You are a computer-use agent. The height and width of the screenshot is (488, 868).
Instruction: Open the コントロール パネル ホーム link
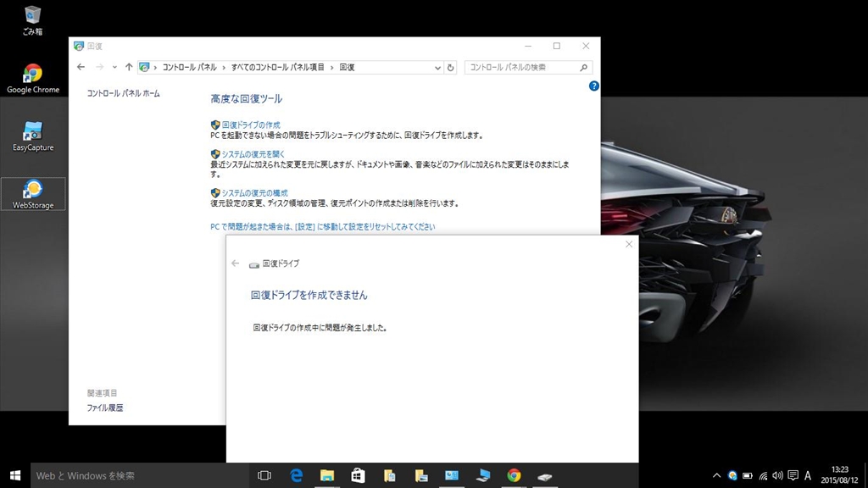[124, 93]
